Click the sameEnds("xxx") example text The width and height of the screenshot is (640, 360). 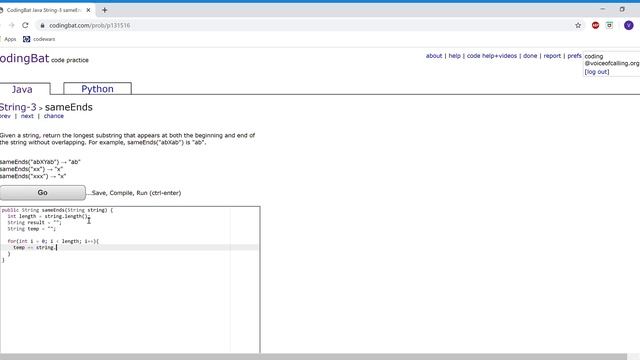33,176
